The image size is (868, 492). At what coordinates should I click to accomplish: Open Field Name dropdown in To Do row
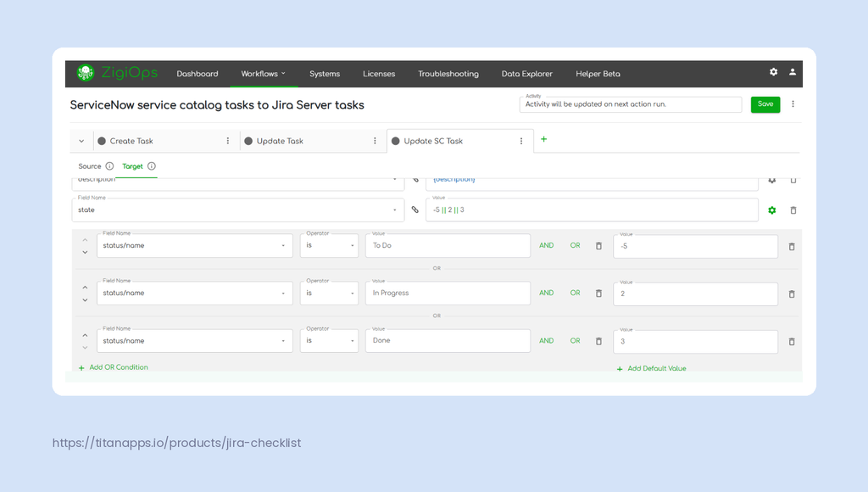[x=195, y=245]
